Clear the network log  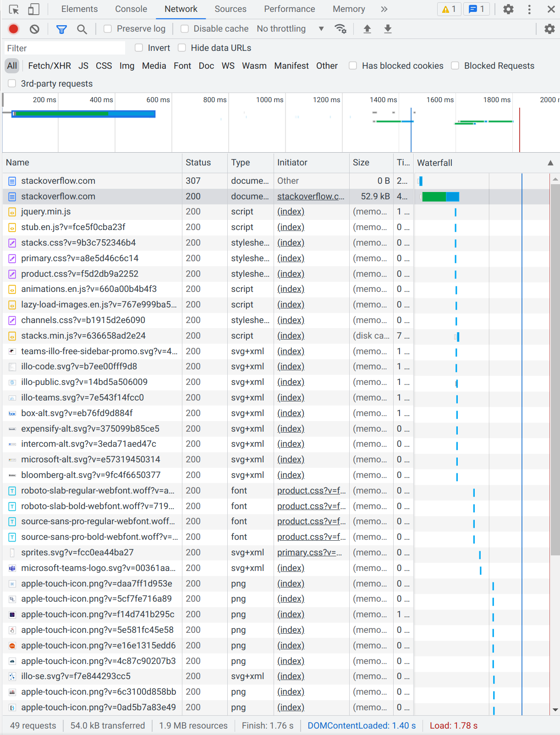click(x=34, y=29)
